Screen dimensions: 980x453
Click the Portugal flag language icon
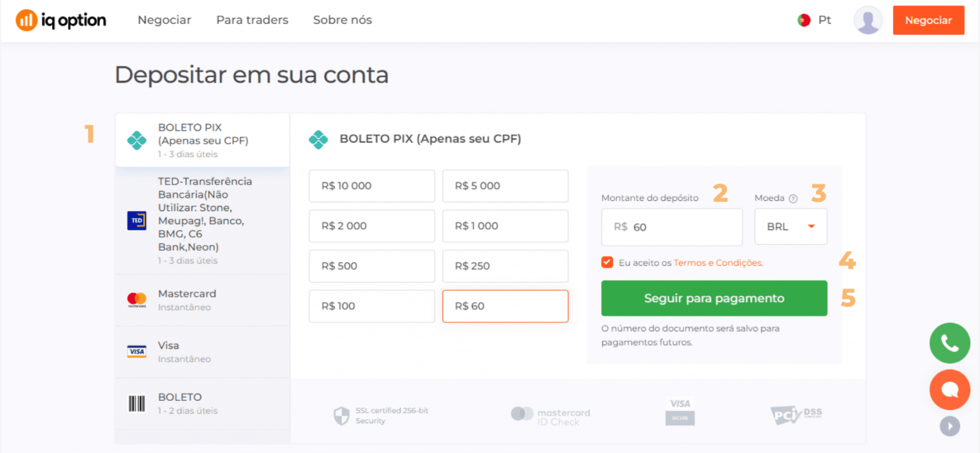point(804,20)
